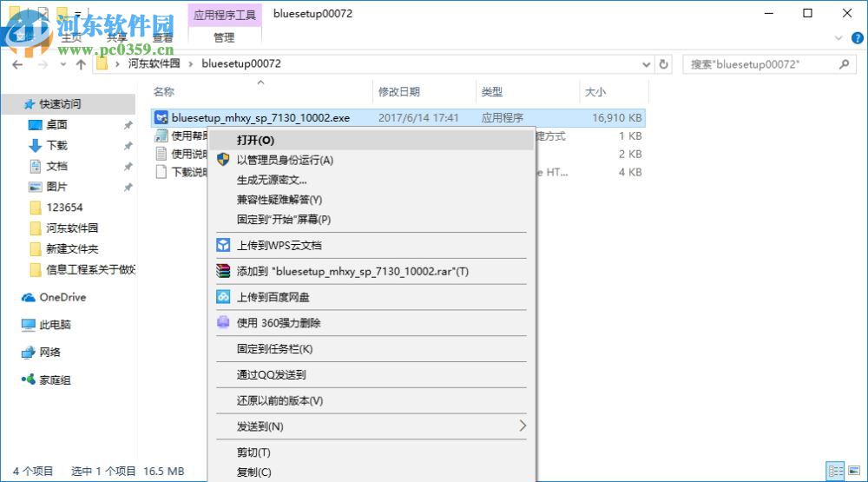Open the 应用程序工具 tab header

pos(225,15)
